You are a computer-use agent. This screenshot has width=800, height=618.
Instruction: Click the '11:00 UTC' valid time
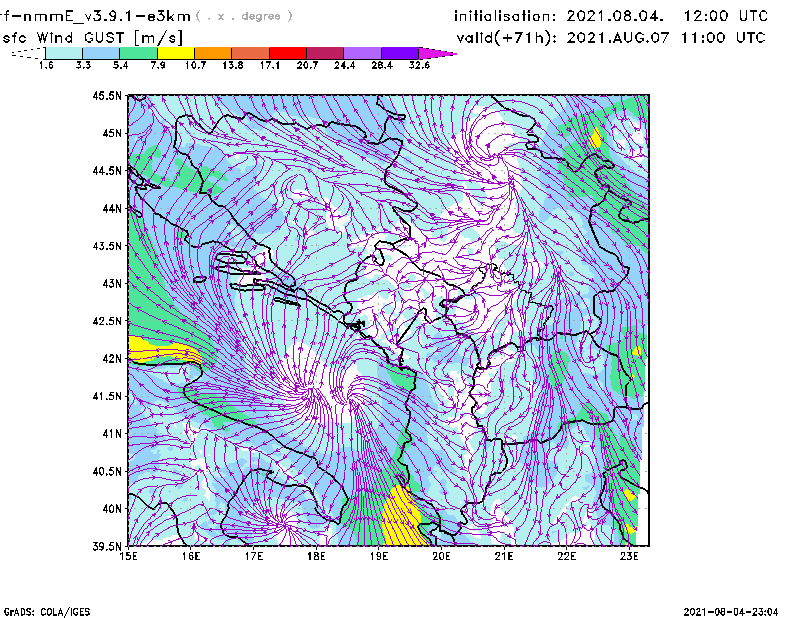pos(724,38)
